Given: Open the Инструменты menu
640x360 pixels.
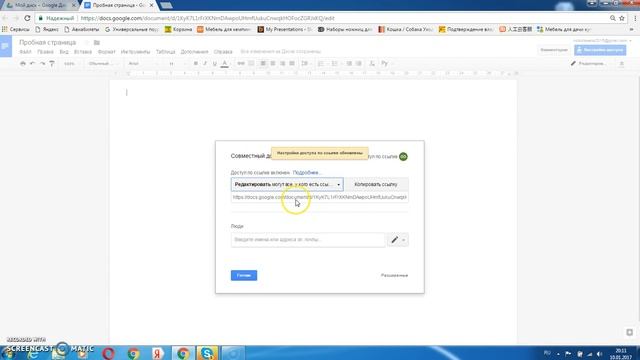Looking at the screenshot, I should tap(136, 52).
